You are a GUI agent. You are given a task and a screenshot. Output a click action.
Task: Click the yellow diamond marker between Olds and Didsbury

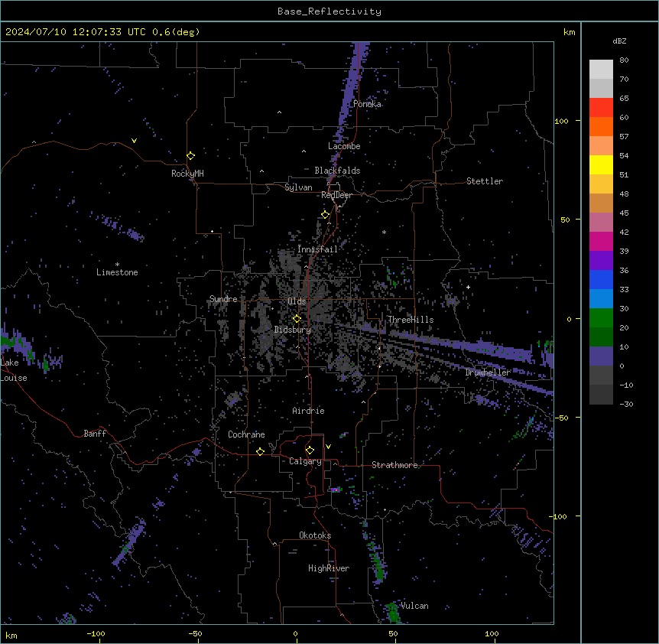coord(297,318)
